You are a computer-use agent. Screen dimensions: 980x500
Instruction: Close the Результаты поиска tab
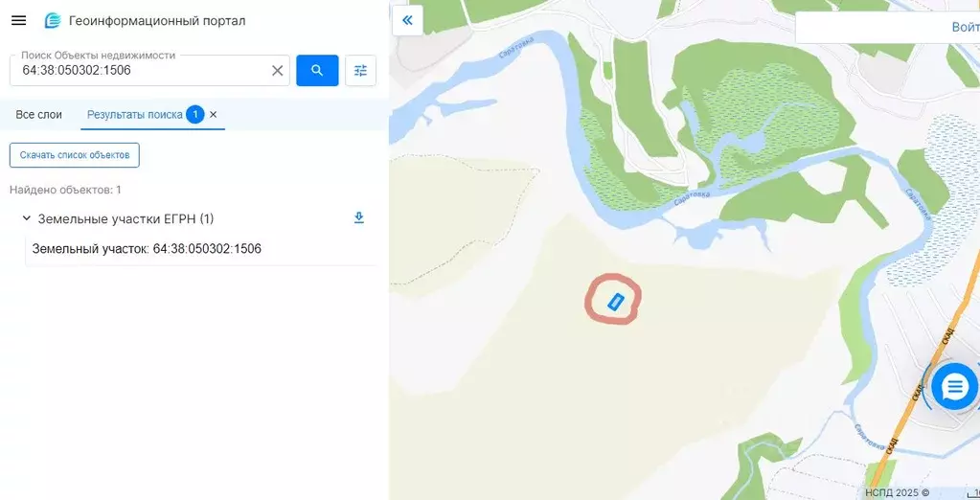[213, 114]
